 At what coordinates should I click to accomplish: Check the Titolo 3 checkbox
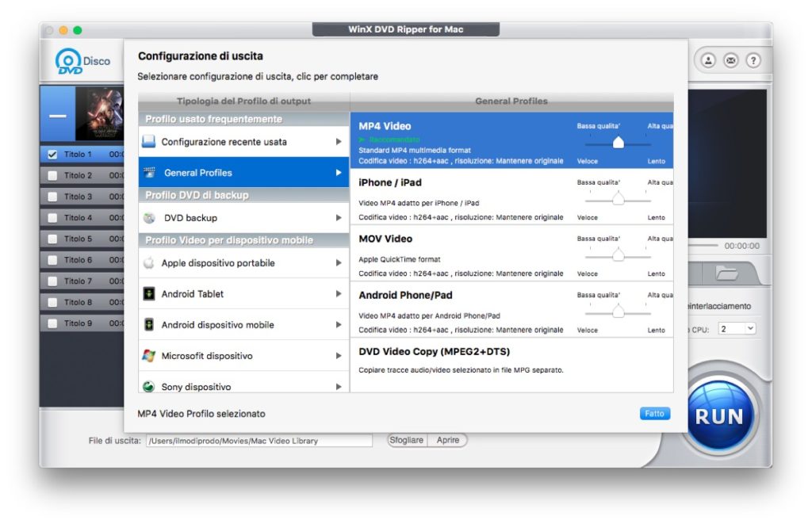52,197
